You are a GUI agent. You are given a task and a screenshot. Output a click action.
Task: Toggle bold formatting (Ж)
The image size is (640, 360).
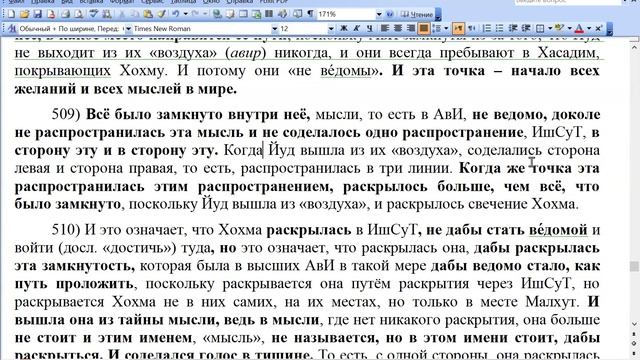coord(344,28)
